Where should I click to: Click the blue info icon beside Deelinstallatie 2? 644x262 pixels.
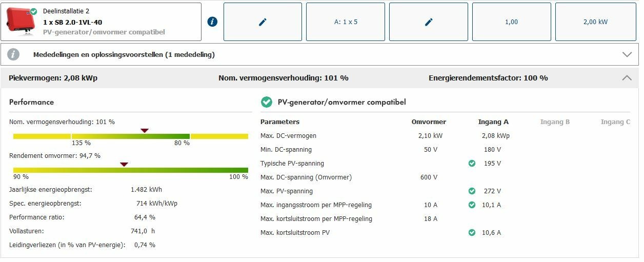point(212,22)
